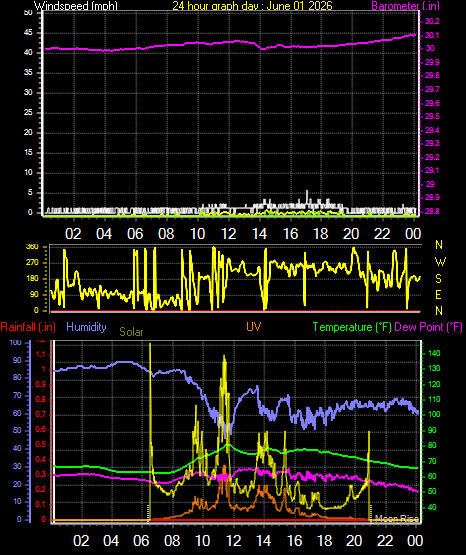Click the topmost N compass direction label

click(439, 245)
